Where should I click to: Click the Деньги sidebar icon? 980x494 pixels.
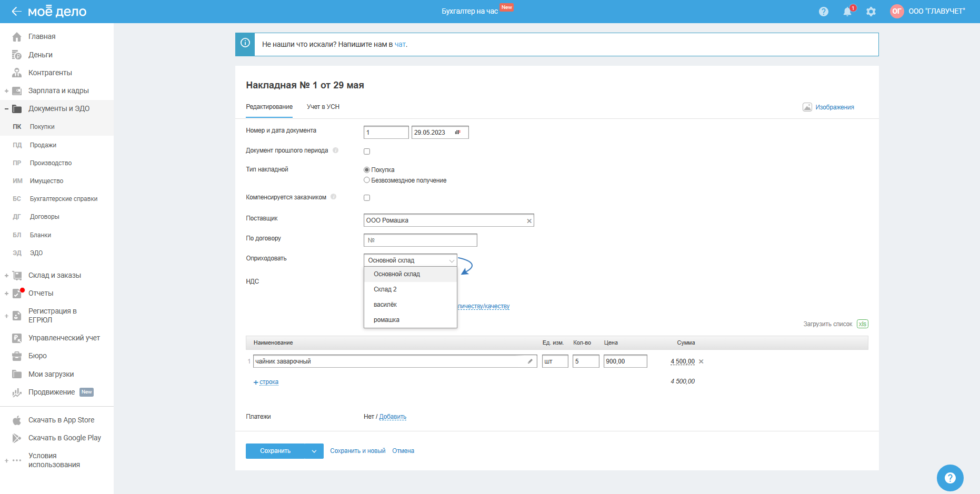[x=17, y=55]
